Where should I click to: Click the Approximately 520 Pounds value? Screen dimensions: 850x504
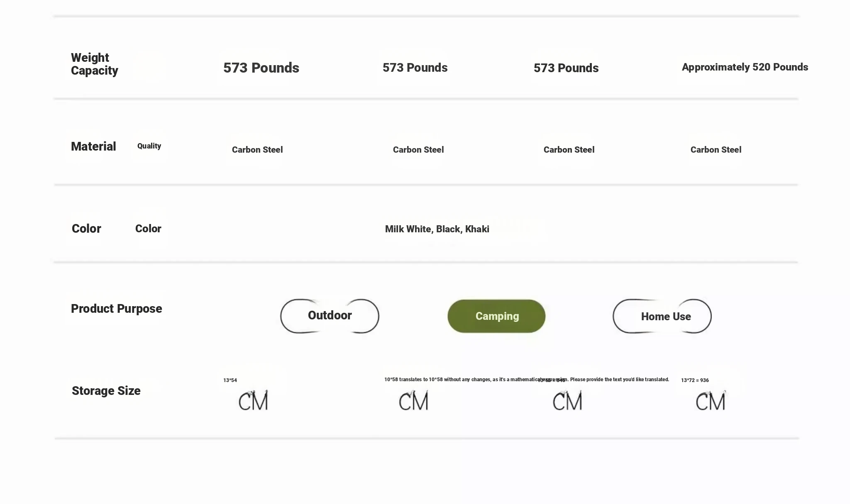[x=745, y=67]
